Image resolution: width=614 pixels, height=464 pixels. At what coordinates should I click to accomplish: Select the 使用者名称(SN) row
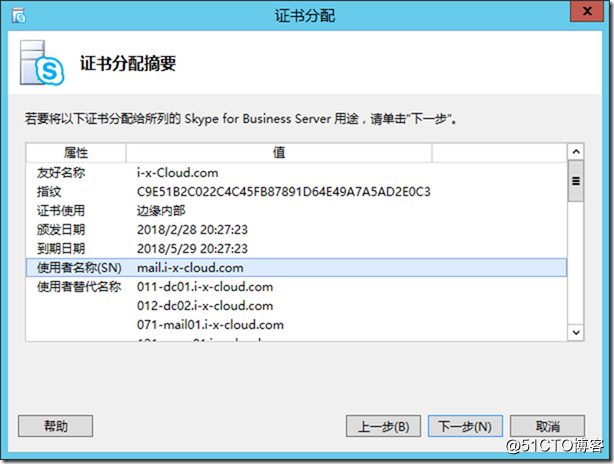coord(296,267)
